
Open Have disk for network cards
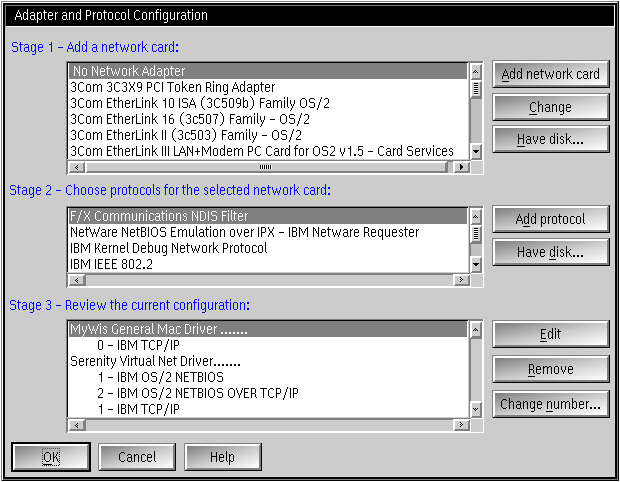coord(550,140)
